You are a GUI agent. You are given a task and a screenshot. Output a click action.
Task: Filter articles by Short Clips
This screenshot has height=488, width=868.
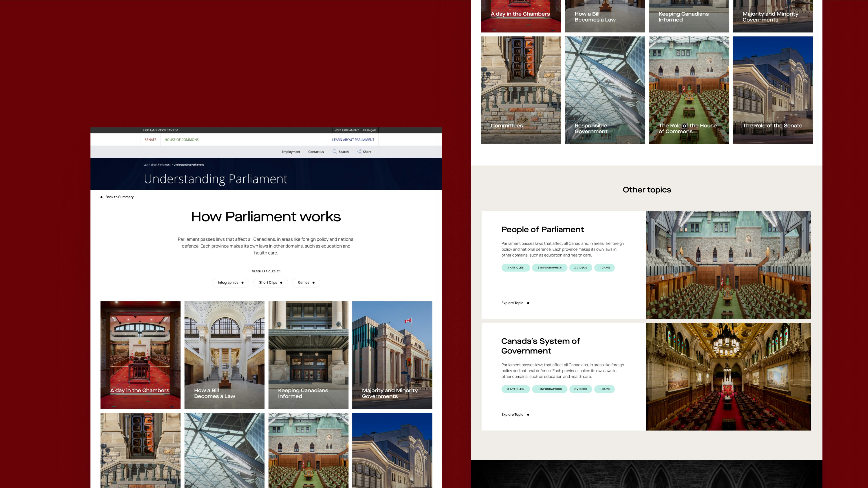click(271, 282)
